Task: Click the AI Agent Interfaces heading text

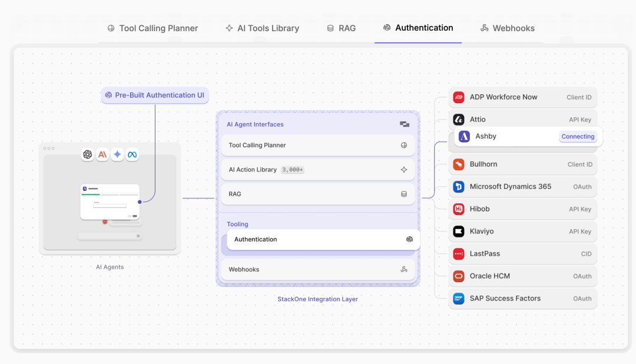Action: pyautogui.click(x=255, y=124)
